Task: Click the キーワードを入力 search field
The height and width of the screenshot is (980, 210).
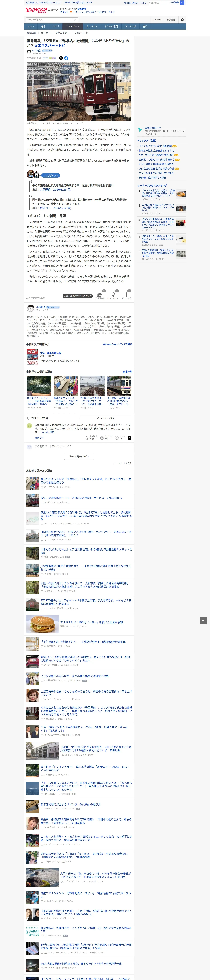Action: 49,20
